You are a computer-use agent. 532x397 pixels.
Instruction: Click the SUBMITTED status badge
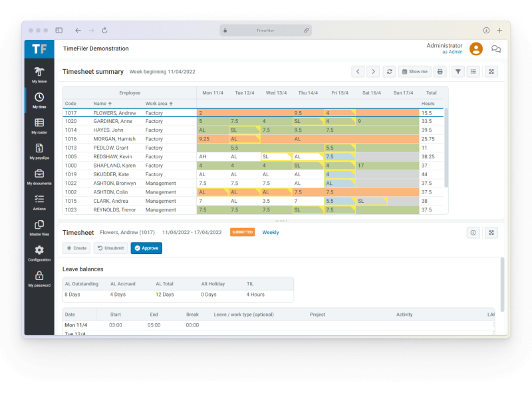[x=242, y=232]
